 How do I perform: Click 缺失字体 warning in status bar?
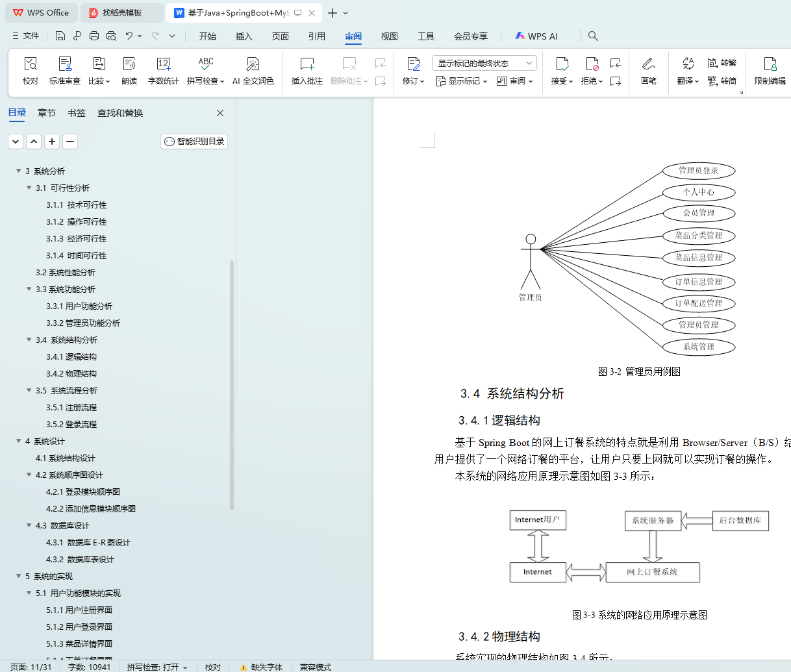261,667
